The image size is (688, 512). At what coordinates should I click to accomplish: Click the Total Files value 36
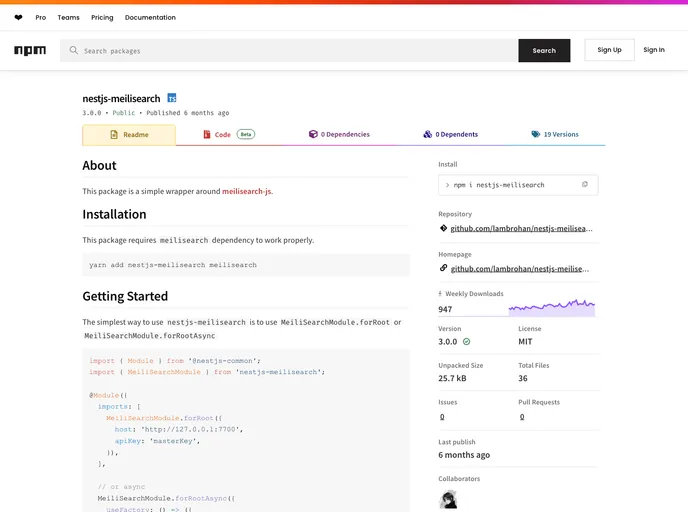[x=523, y=378]
